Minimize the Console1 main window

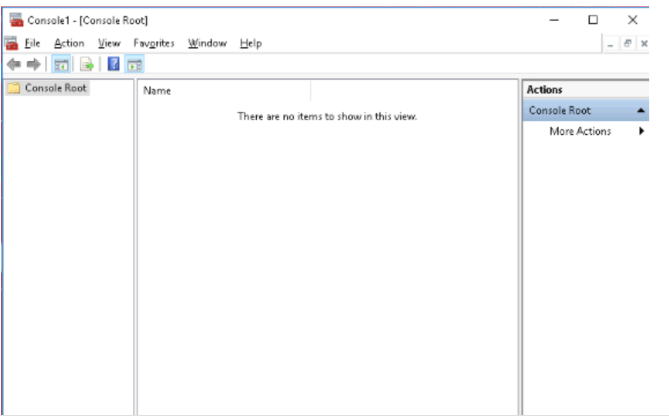point(554,20)
